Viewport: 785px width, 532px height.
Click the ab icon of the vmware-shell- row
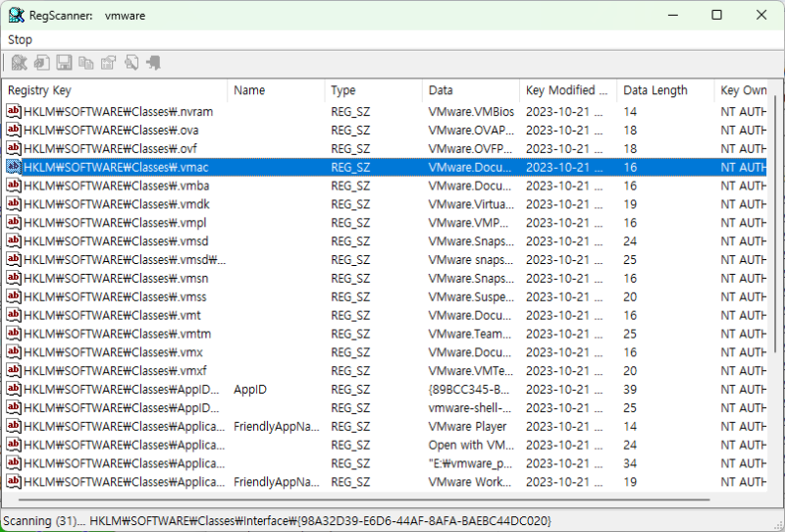(14, 407)
